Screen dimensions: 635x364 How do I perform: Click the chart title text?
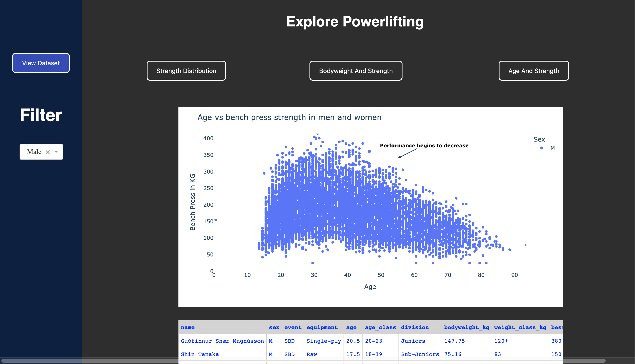point(289,117)
